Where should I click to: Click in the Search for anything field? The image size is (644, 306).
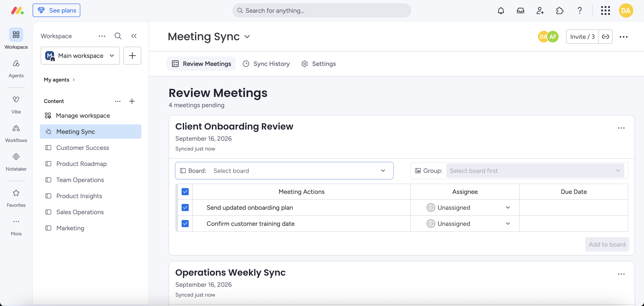[x=322, y=10]
